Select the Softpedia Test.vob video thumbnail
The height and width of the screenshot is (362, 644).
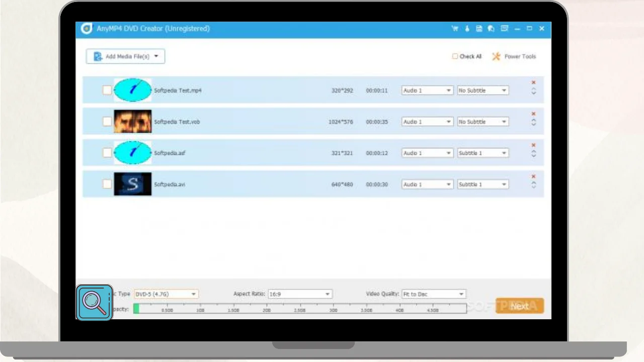click(132, 122)
